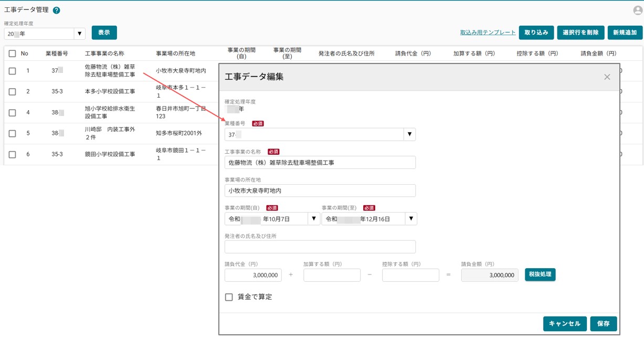Open the help question mark icon

57,10
